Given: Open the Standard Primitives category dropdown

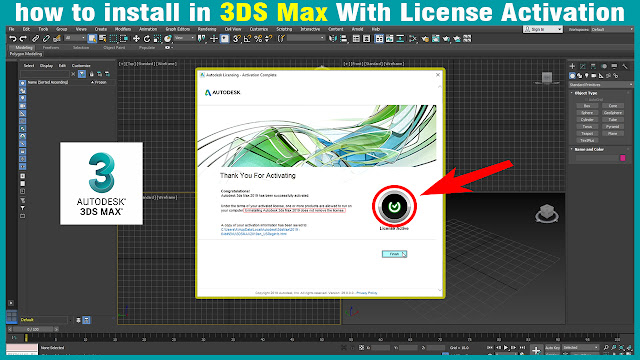Looking at the screenshot, I should click(601, 84).
